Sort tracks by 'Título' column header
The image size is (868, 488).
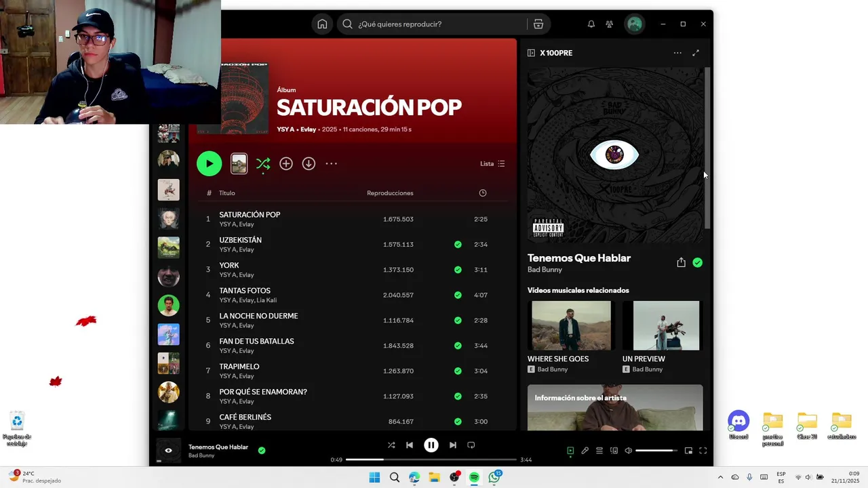227,193
